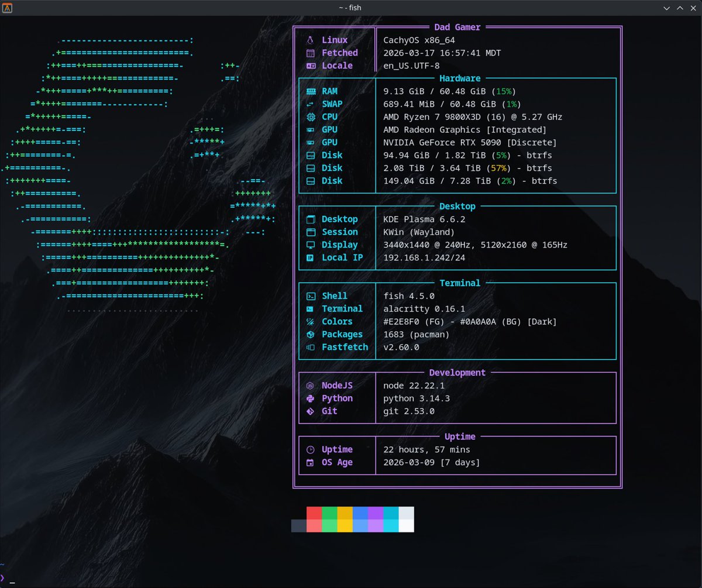Click the Disk icon on the 1.82 TiB row
The image size is (702, 588).
[311, 156]
